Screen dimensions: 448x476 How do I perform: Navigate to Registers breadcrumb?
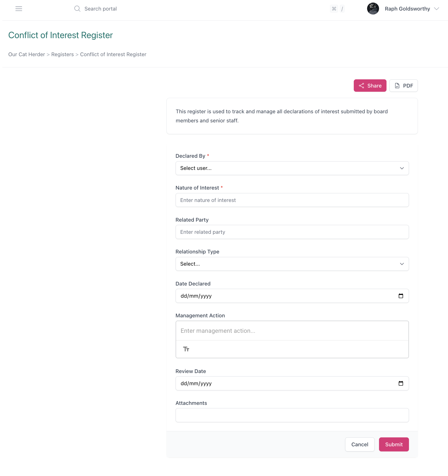[x=62, y=54]
